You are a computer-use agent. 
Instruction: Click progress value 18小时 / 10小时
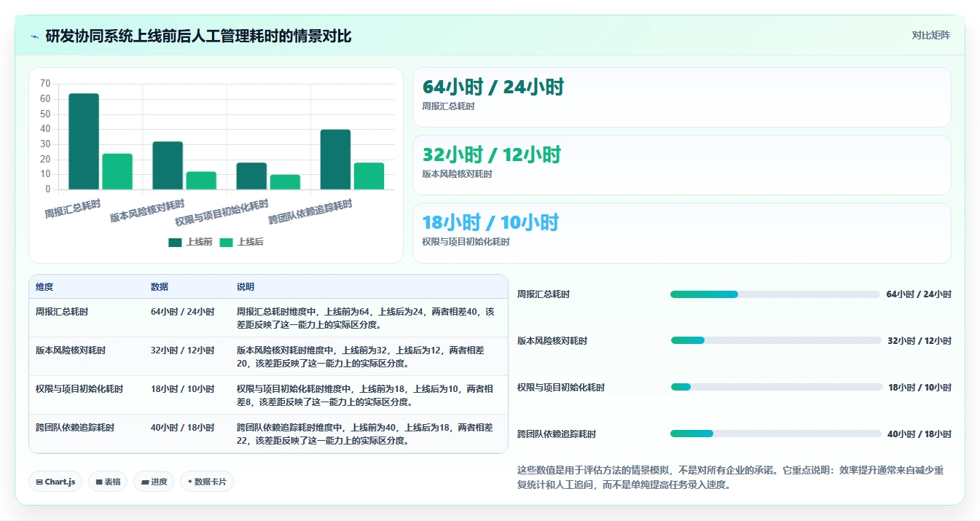[920, 387]
